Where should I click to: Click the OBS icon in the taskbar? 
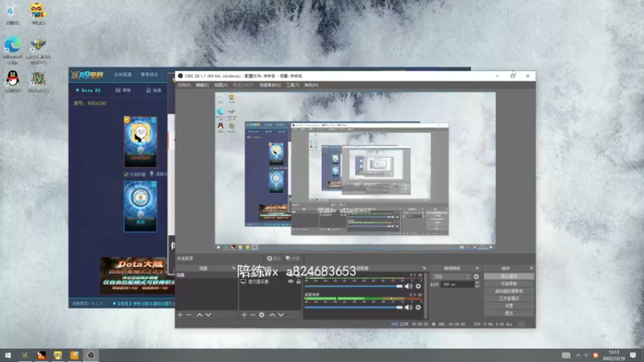point(91,356)
